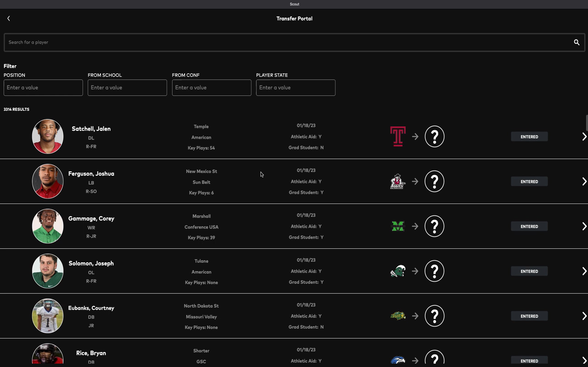Screen dimensions: 588x367
Task: Open the Player State filter field
Action: click(x=295, y=88)
